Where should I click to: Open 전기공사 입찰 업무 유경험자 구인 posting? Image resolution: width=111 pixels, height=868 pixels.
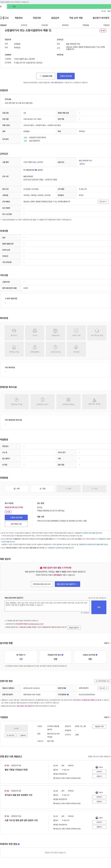(18, 795)
